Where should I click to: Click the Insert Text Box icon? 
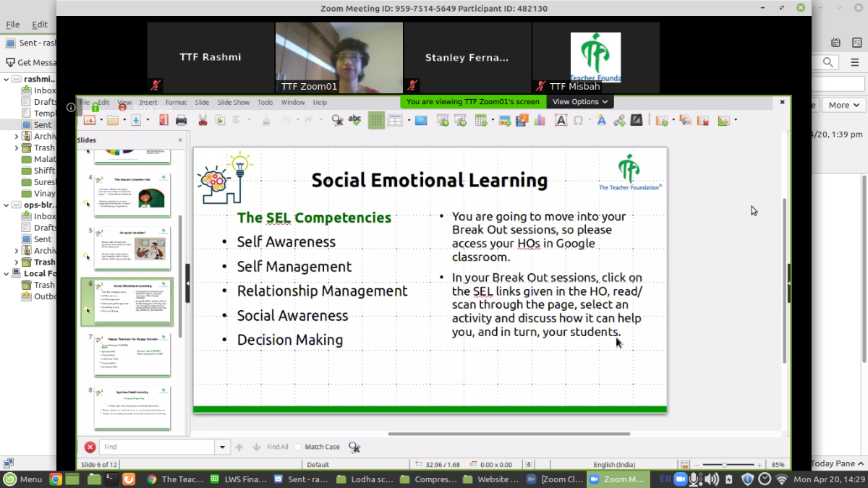(561, 120)
